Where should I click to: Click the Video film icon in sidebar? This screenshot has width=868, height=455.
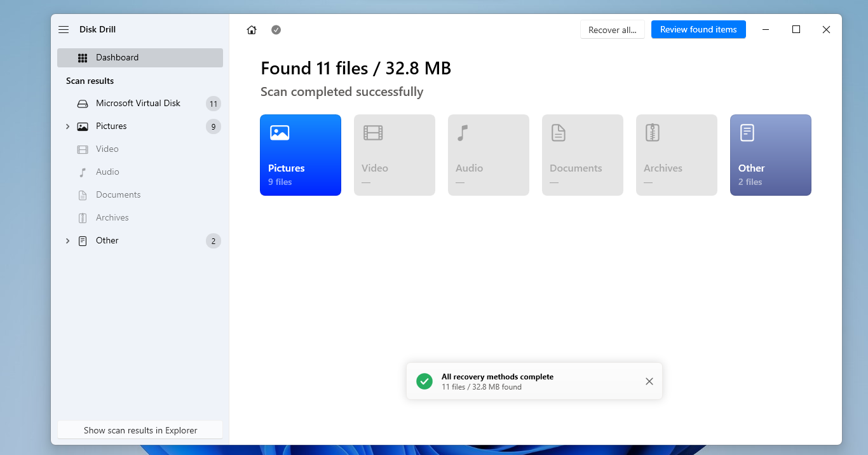coord(83,149)
